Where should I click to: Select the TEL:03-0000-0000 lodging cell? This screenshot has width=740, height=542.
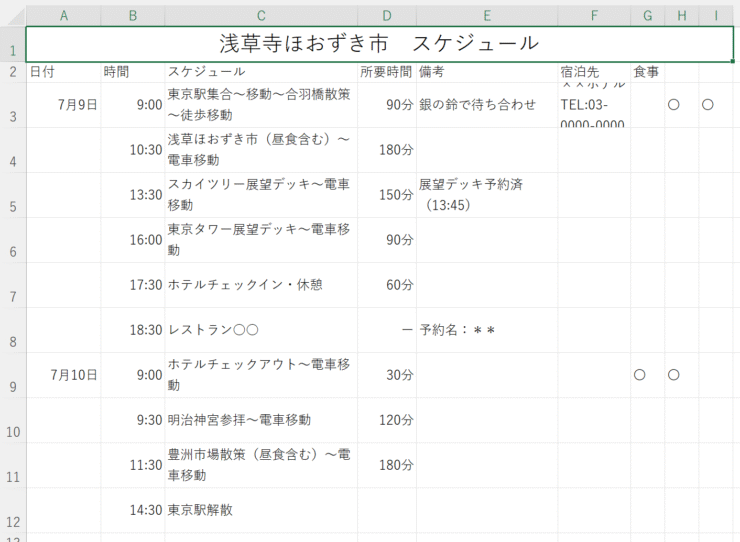594,105
